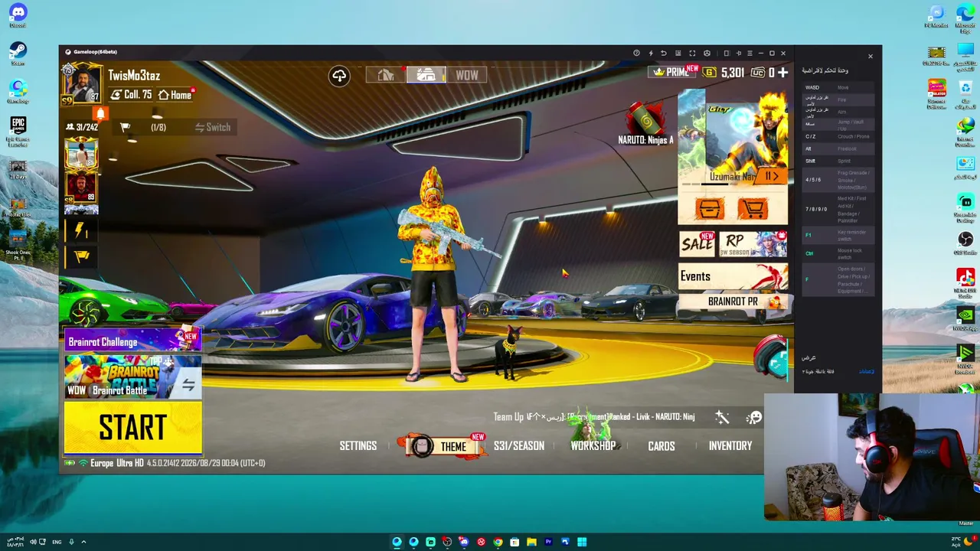Click the Team Up recruitment message
The image size is (980, 551).
(x=594, y=417)
